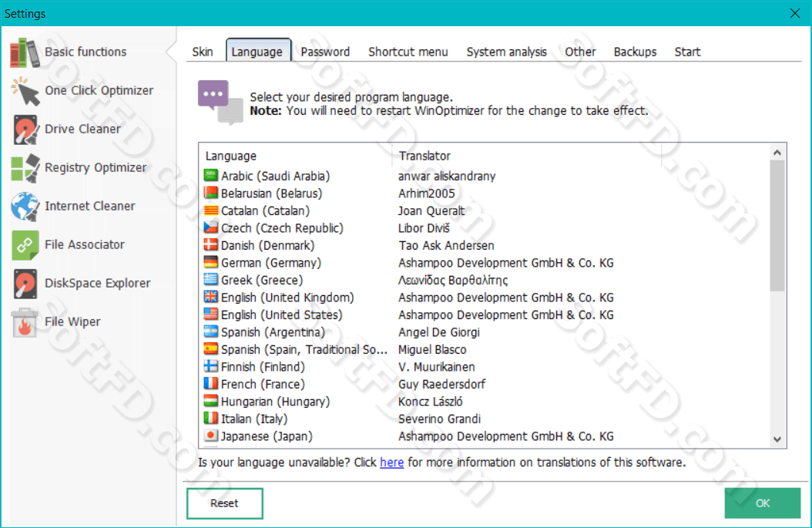Click the Saudi Arabia flag icon
This screenshot has height=528, width=812.
(x=211, y=176)
